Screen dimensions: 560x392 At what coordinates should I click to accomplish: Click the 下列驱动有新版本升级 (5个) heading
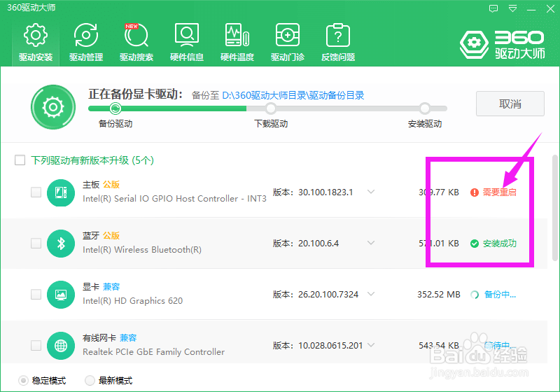[x=92, y=160]
